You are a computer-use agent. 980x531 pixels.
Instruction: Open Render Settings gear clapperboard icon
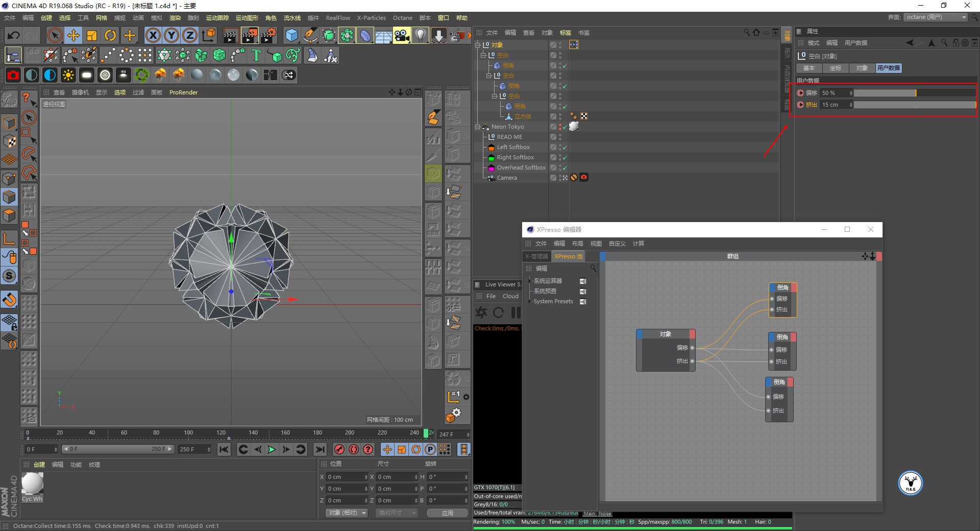coord(268,35)
